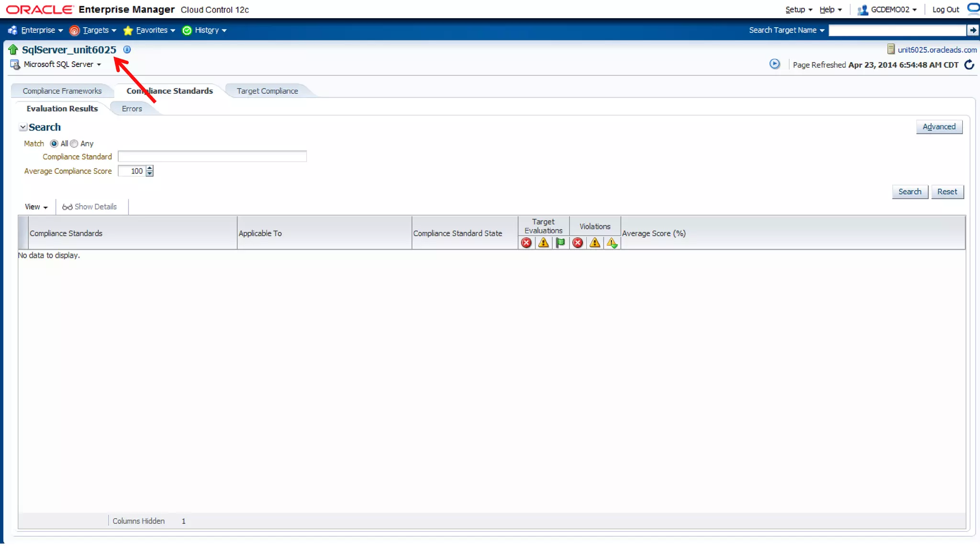Open the Help dropdown menu
The width and height of the screenshot is (980, 551).
pyautogui.click(x=830, y=10)
